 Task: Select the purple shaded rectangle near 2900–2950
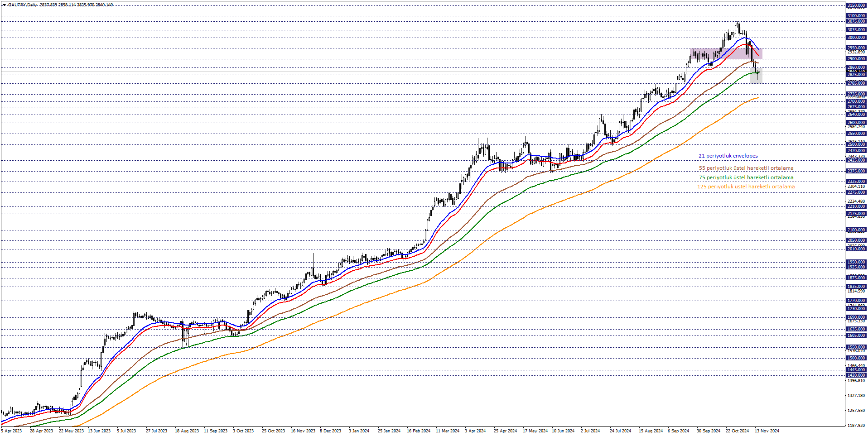726,53
